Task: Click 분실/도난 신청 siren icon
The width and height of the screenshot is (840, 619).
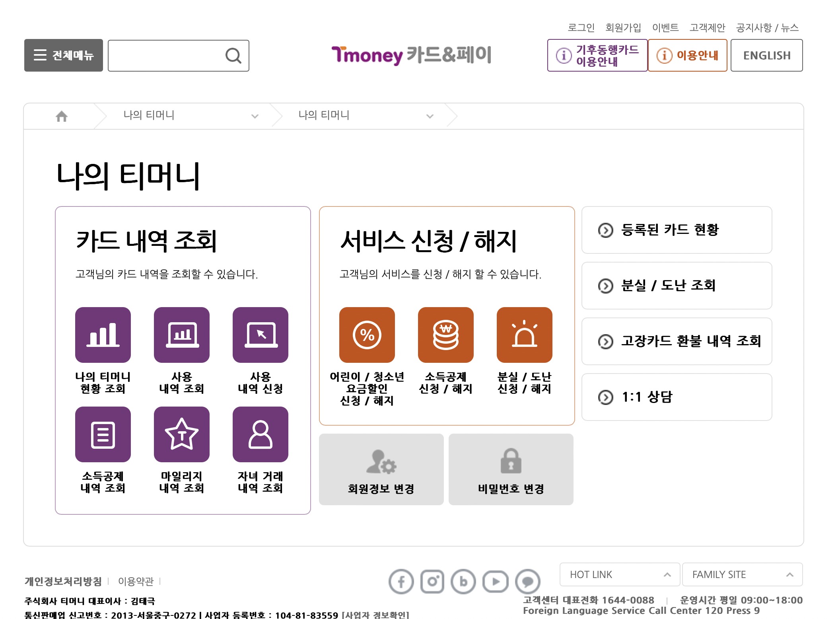Action: click(524, 335)
